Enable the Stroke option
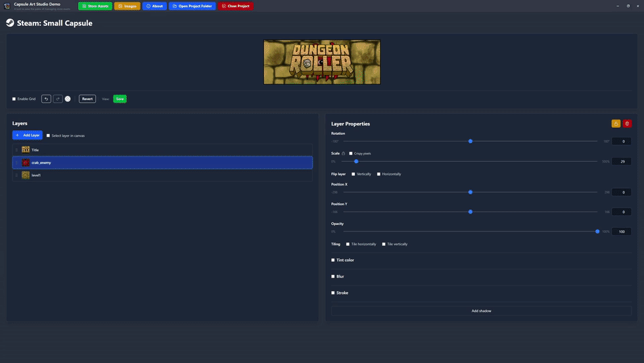 click(333, 293)
